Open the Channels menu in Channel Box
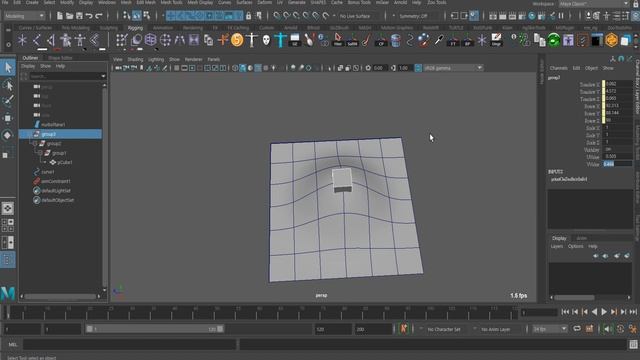The width and height of the screenshot is (640, 360). tap(558, 68)
